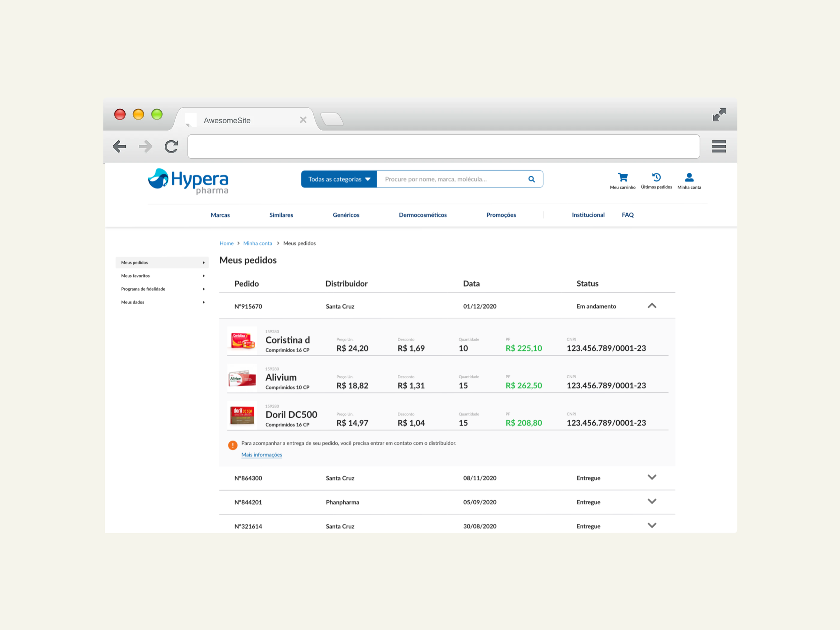
Task: Expand the Phanpharma order Nº844201
Action: pos(652,502)
